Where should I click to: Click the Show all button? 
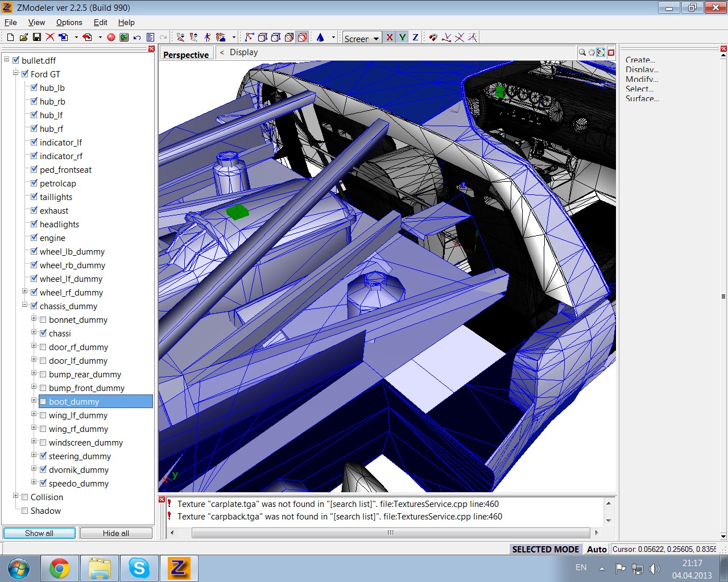click(x=39, y=533)
